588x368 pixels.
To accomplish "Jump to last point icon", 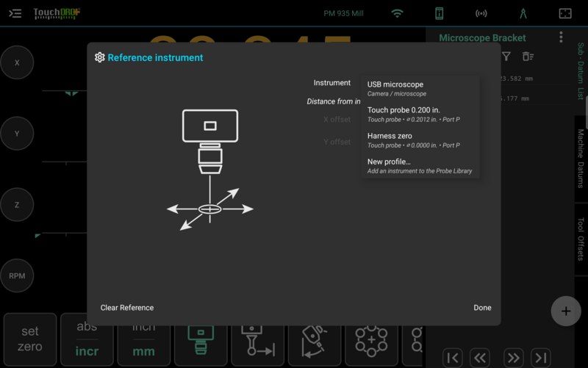I will tap(541, 358).
